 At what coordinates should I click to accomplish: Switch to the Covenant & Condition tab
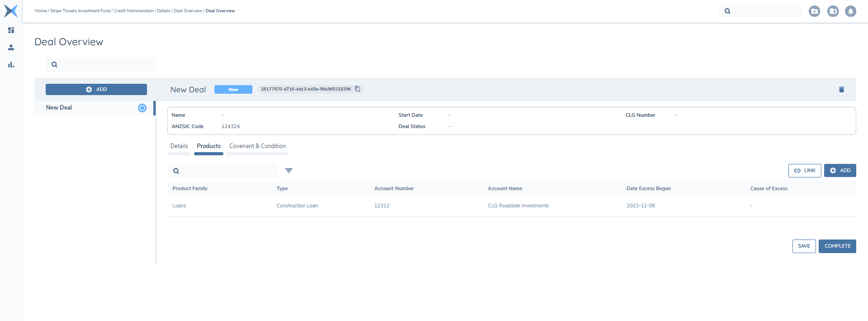(x=257, y=146)
